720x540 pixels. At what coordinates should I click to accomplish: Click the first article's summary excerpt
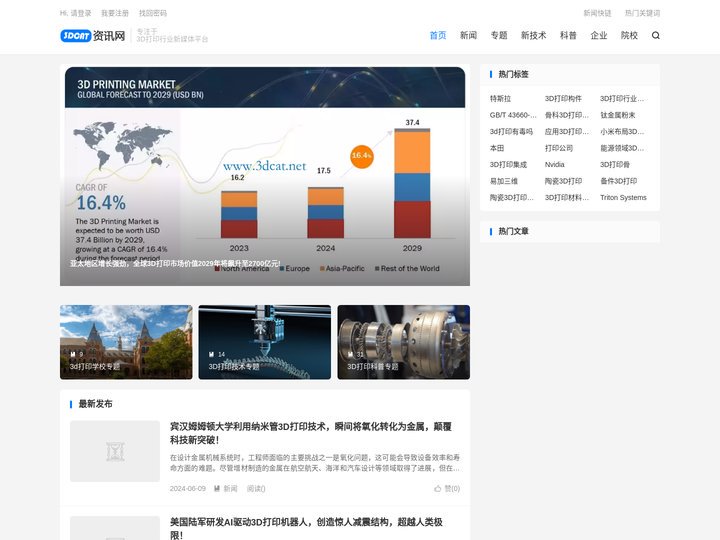coord(315,463)
